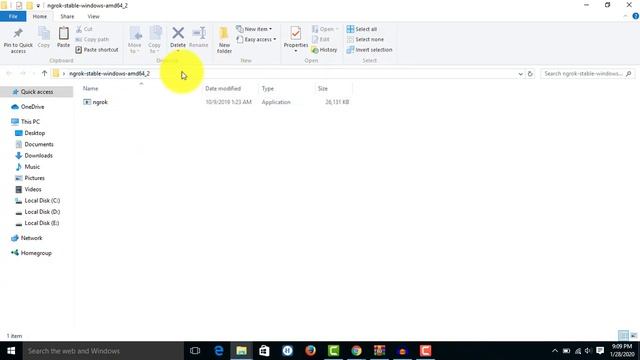
Task: Open the Copy to menu
Action: (x=155, y=40)
